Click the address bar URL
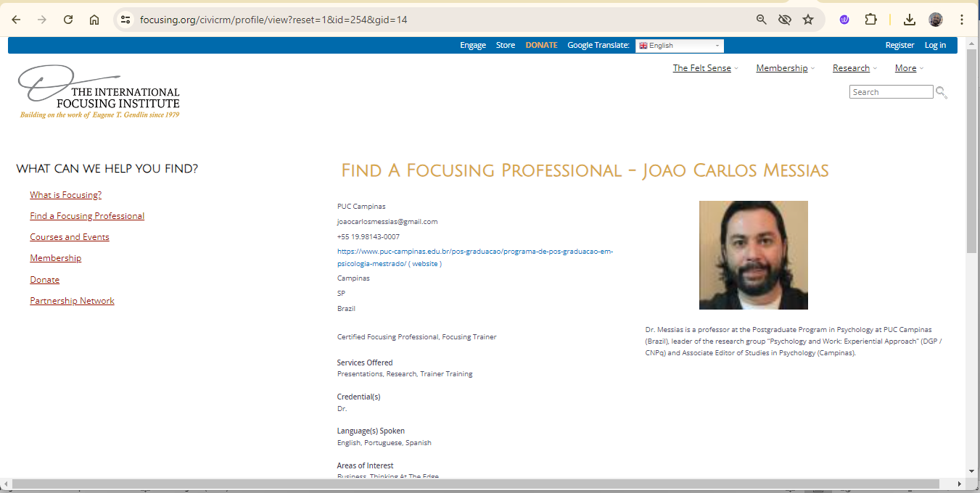The width and height of the screenshot is (980, 493). coord(273,20)
